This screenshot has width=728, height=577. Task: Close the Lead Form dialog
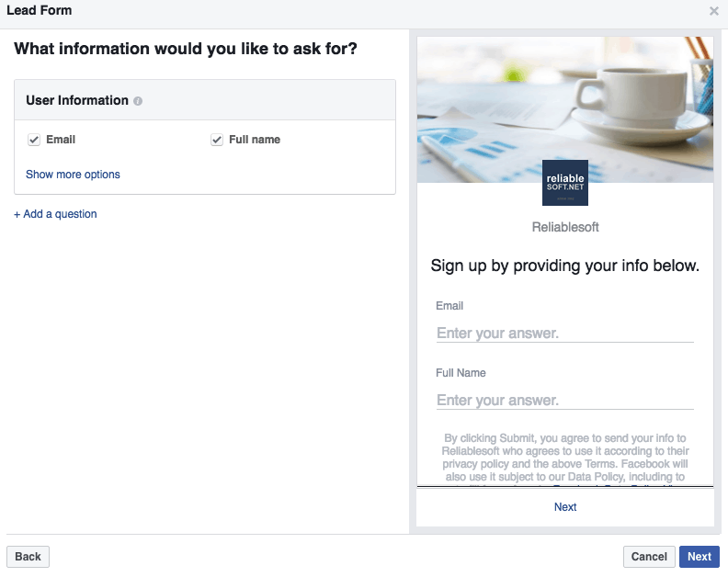(x=714, y=11)
